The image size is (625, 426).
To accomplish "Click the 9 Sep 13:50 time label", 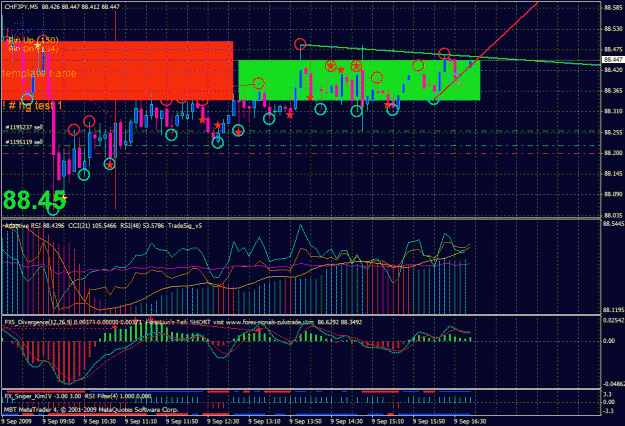I will pyautogui.click(x=305, y=421).
